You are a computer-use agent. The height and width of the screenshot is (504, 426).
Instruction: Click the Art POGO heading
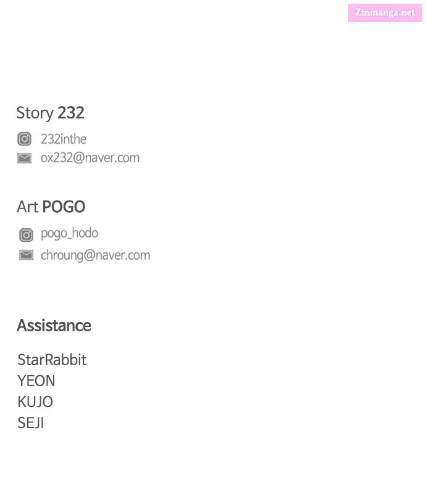(x=51, y=207)
